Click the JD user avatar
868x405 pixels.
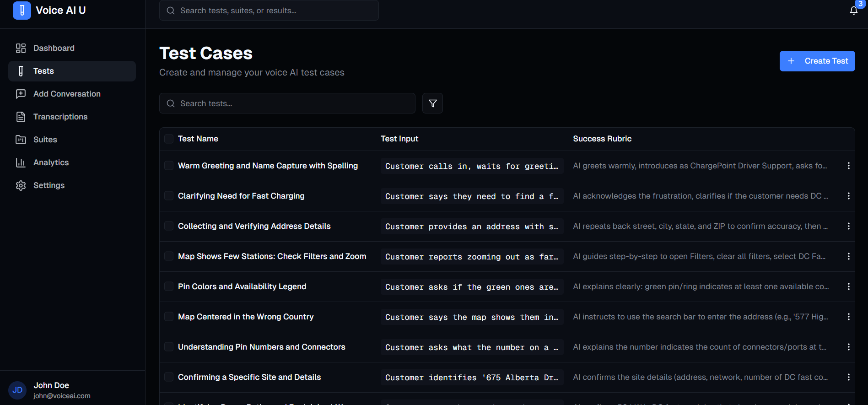click(x=17, y=390)
